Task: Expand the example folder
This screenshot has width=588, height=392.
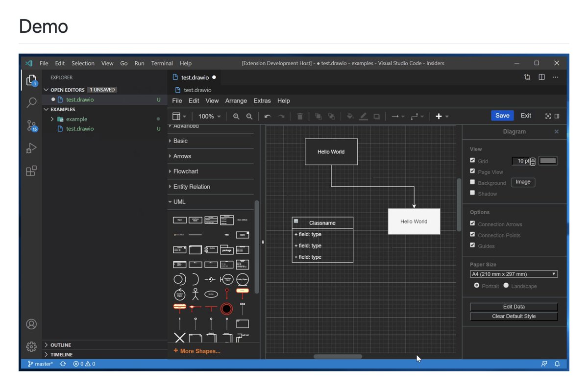Action: pyautogui.click(x=105, y=119)
